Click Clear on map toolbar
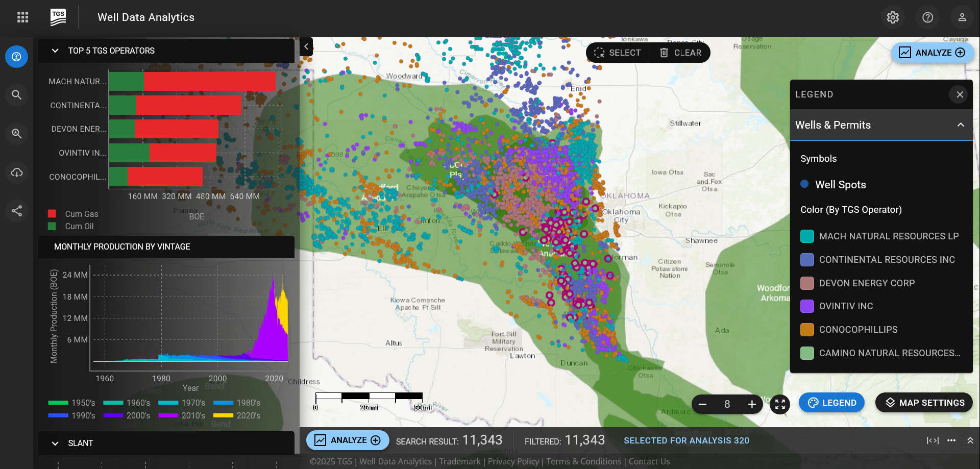Screen dimensions: 980x469 tap(680, 53)
